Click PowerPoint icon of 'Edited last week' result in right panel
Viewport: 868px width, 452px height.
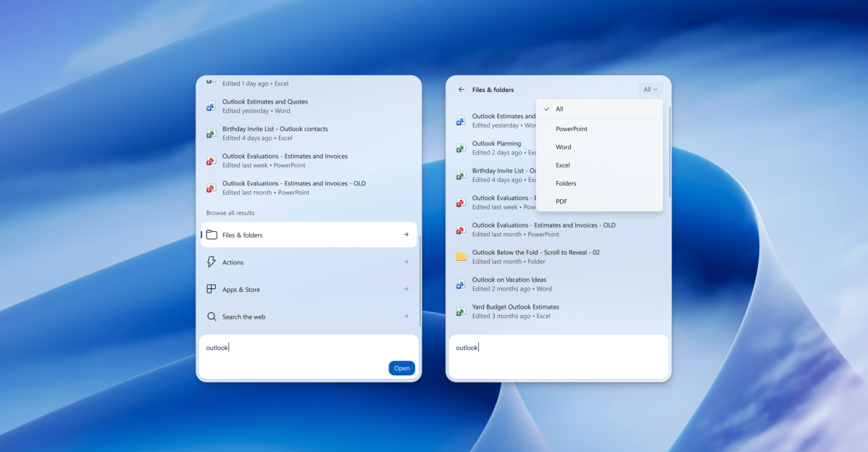tap(461, 203)
